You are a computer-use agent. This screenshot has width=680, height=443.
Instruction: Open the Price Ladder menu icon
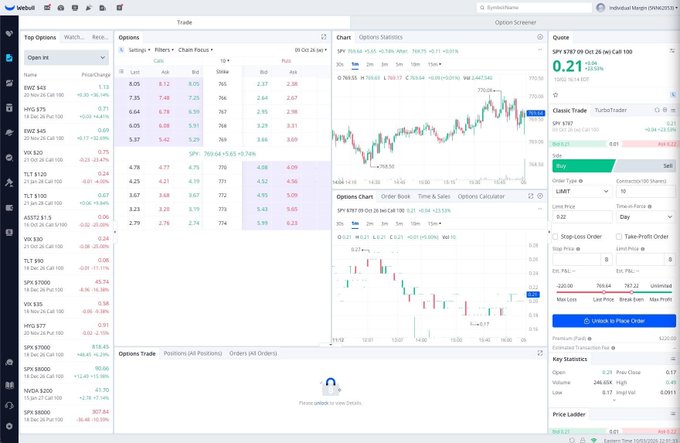(673, 414)
